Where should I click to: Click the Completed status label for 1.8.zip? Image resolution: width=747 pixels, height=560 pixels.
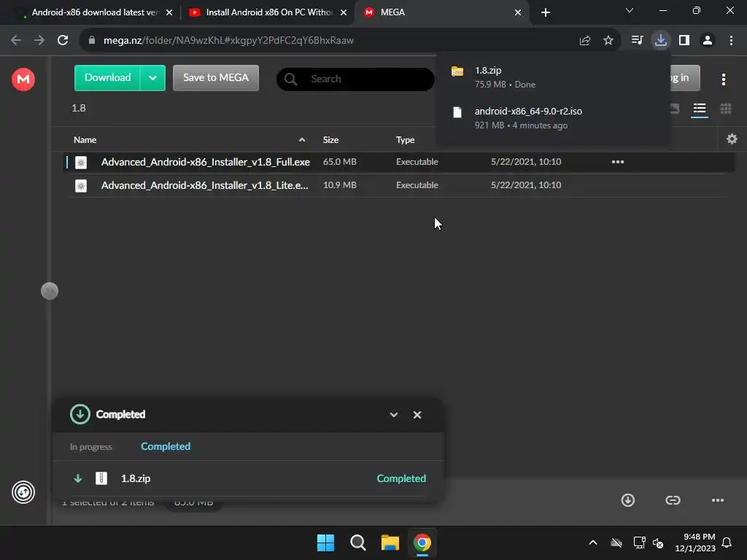click(x=401, y=478)
